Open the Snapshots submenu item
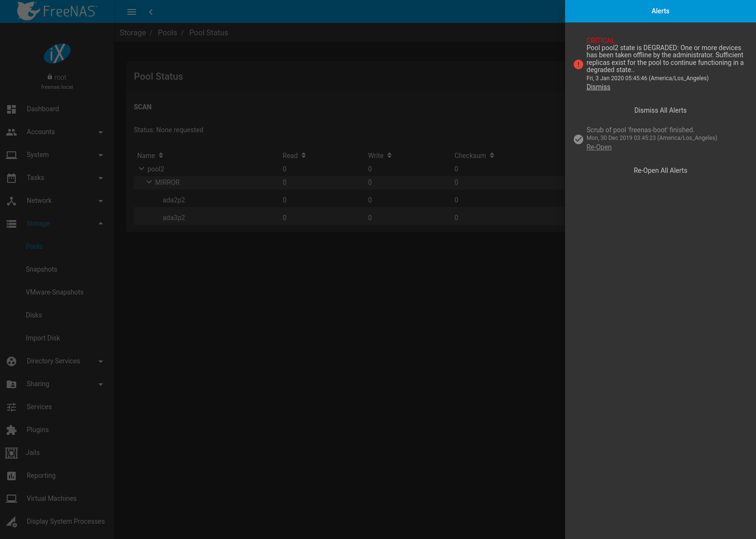756x539 pixels. click(x=42, y=269)
